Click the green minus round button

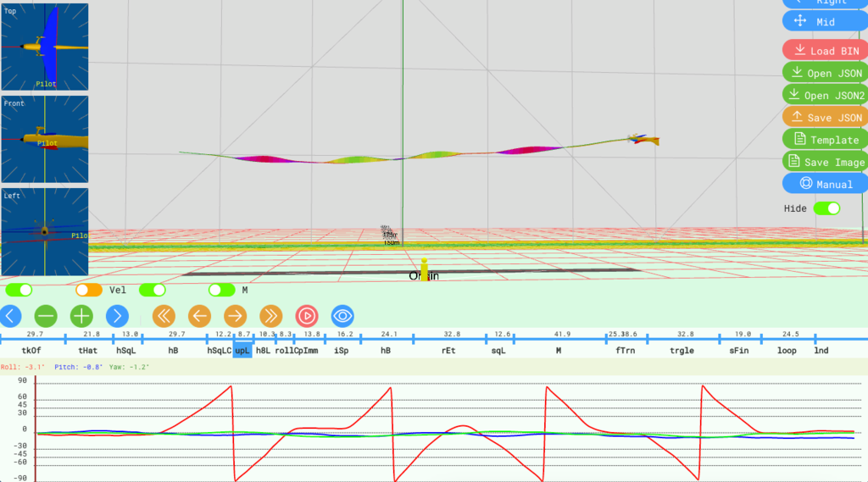46,316
